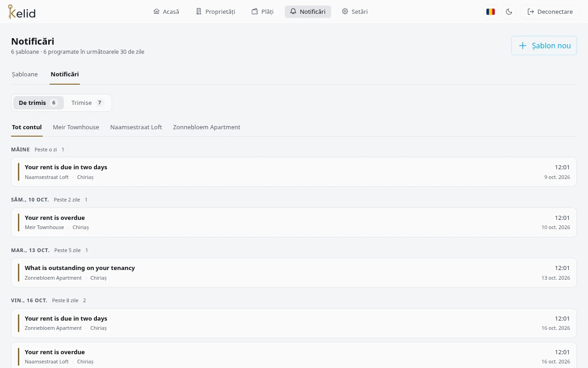This screenshot has height=368, width=588.
Task: Select the Tot contul filter tab
Action: coord(27,127)
